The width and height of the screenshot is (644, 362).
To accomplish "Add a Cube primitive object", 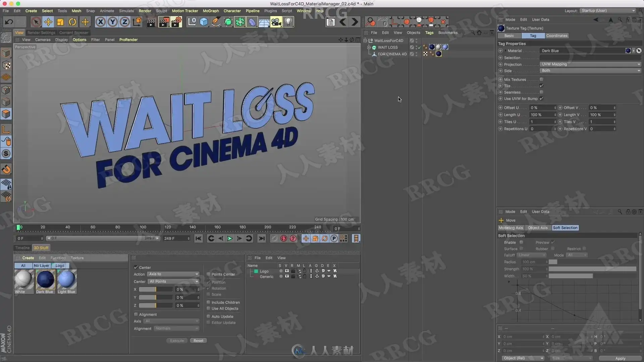I will click(x=204, y=22).
